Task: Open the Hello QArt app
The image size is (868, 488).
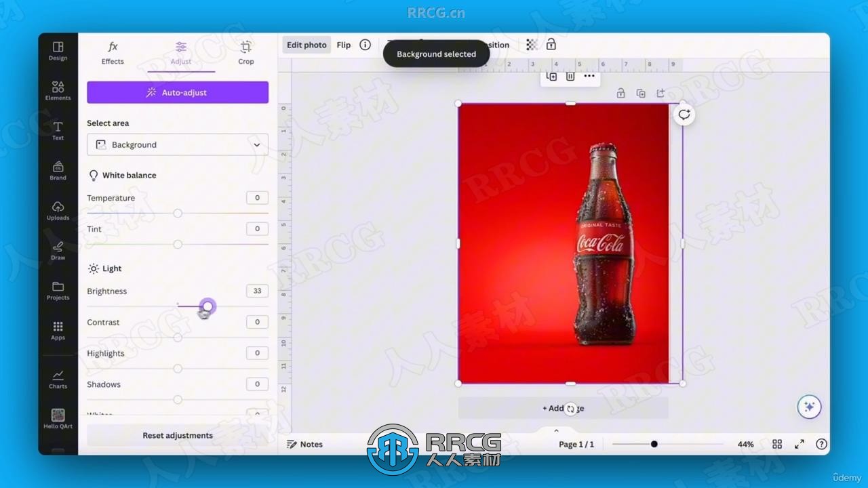Action: (58, 419)
